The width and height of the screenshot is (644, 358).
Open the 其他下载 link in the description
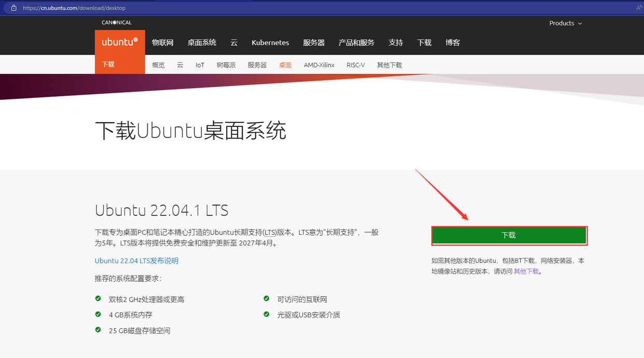(526, 271)
